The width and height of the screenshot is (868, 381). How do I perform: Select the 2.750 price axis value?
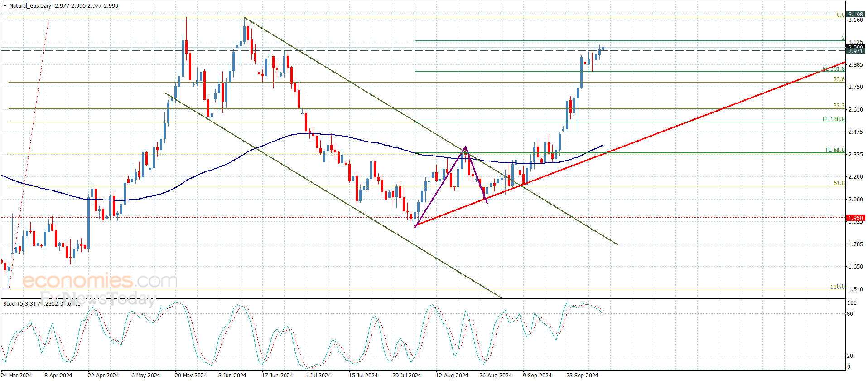click(856, 87)
